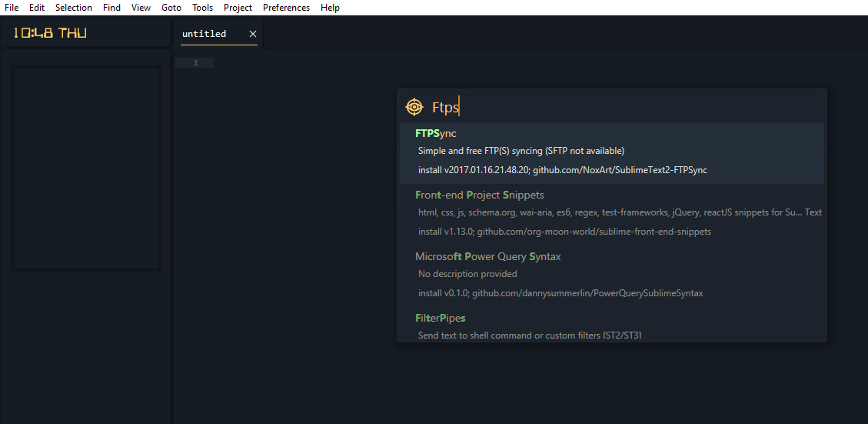Open the Edit menu
The image size is (868, 424).
click(x=37, y=8)
